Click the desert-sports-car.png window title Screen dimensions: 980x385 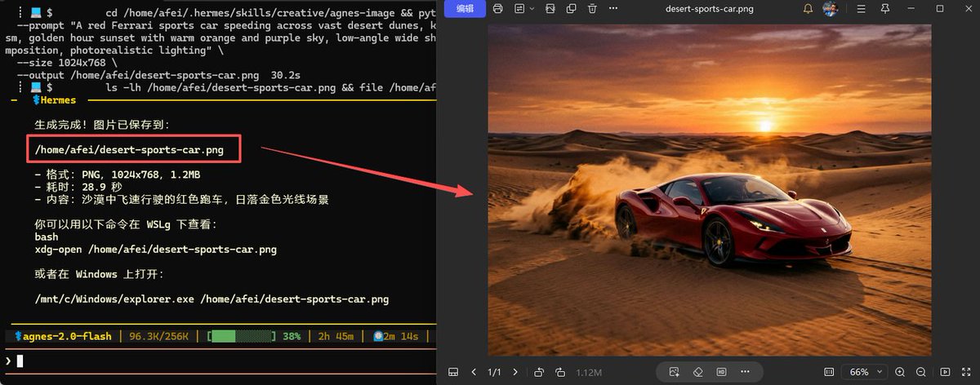pyautogui.click(x=709, y=9)
